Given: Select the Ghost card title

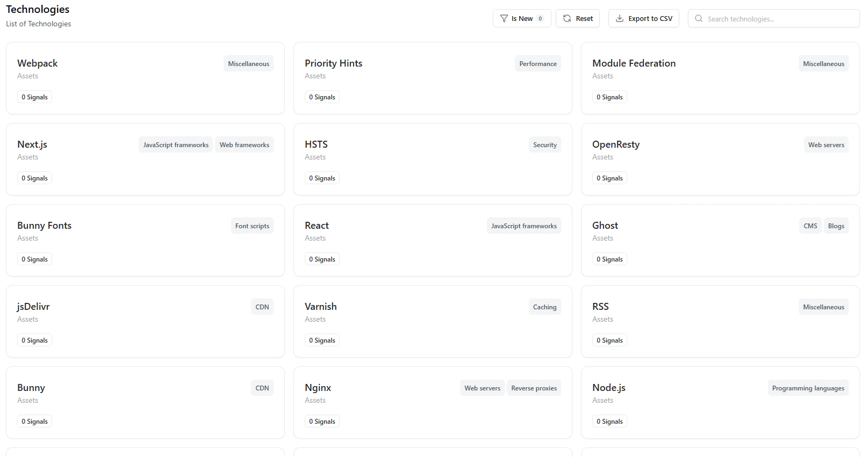Looking at the screenshot, I should coord(605,226).
